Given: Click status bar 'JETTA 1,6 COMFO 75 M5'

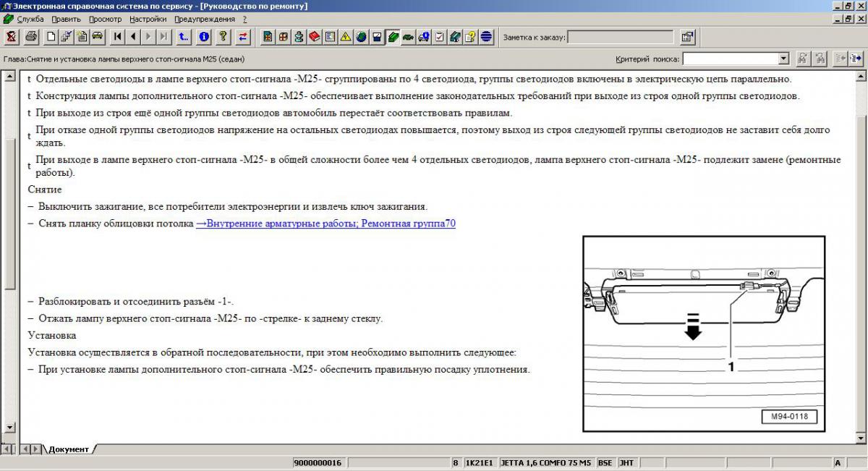Looking at the screenshot, I should [546, 463].
